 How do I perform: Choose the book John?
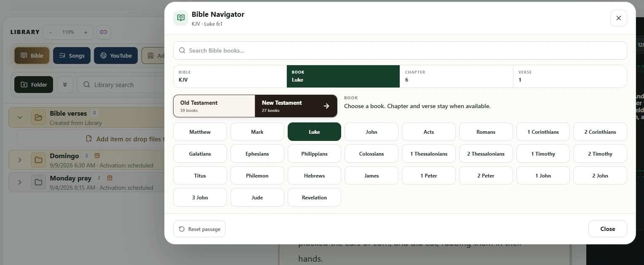click(371, 132)
